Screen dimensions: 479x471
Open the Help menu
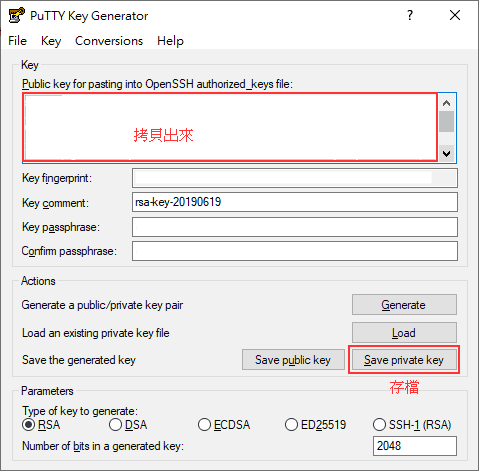pos(170,41)
